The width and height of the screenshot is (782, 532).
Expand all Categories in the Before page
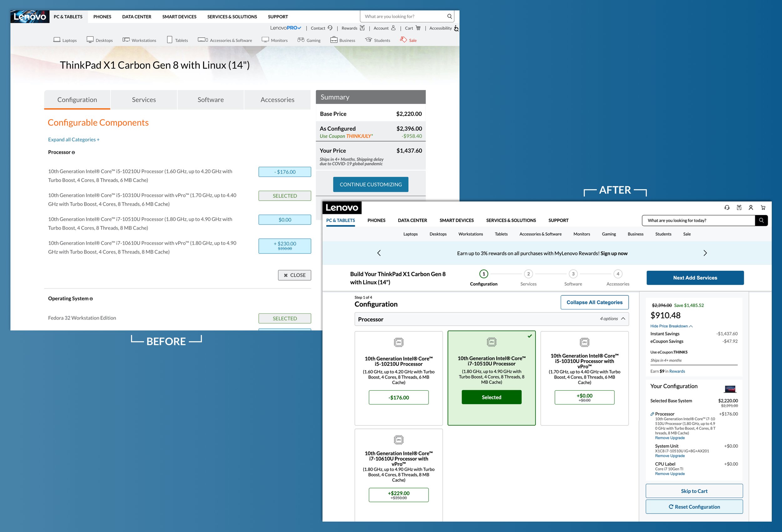pos(74,139)
